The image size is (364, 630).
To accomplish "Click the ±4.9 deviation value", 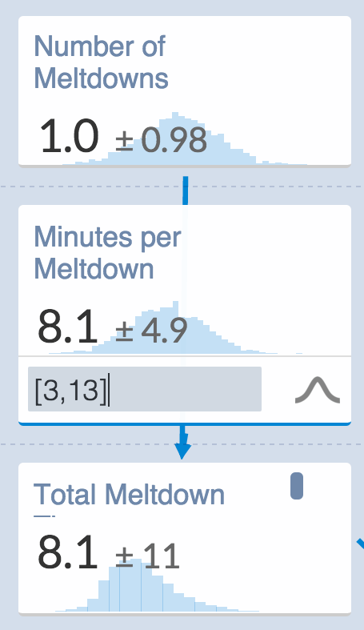I will coord(151,331).
